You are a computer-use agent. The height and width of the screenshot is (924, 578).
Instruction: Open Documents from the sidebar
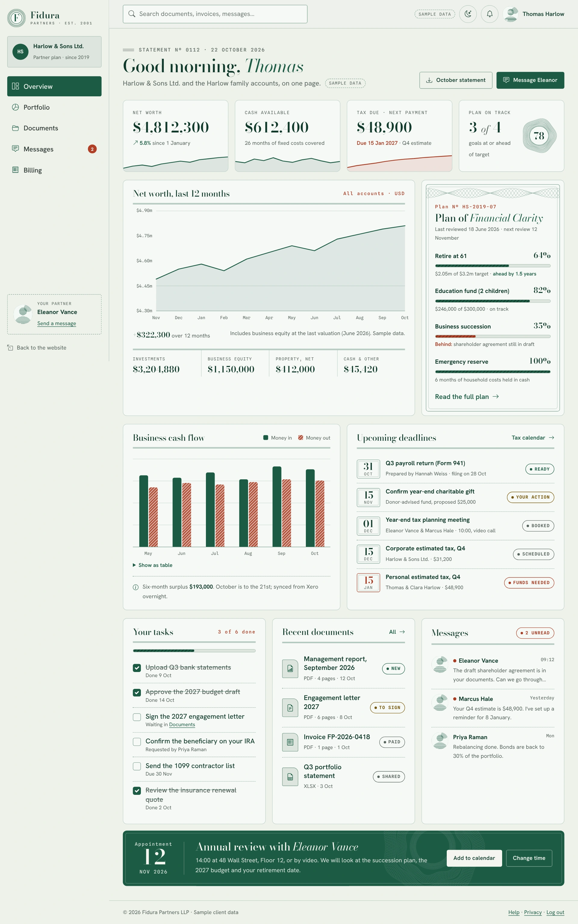click(54, 128)
